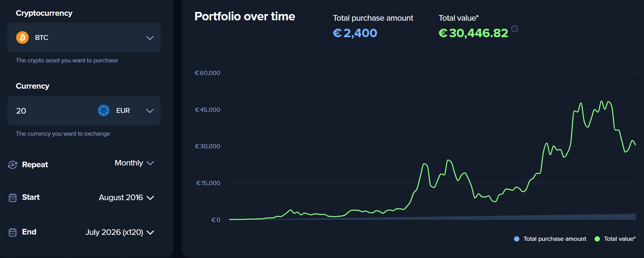The height and width of the screenshot is (258, 644).
Task: Click the orange Bitcoin logo icon
Action: click(x=22, y=38)
